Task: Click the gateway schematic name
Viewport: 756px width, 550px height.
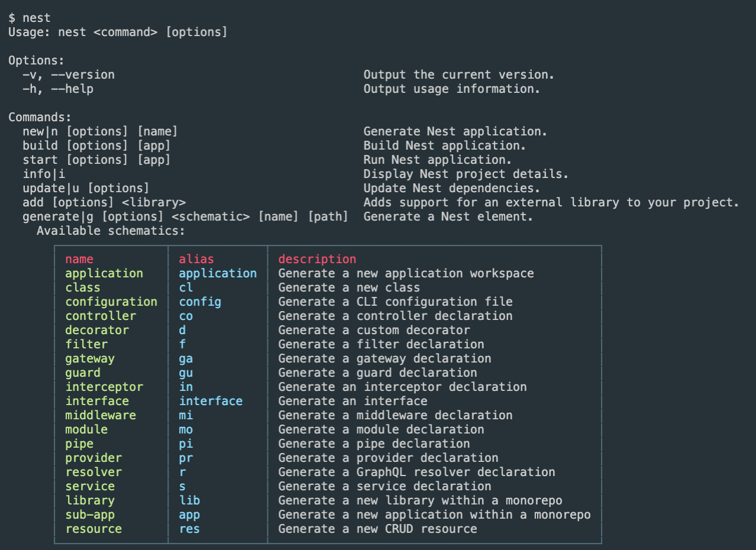Action: tap(90, 358)
